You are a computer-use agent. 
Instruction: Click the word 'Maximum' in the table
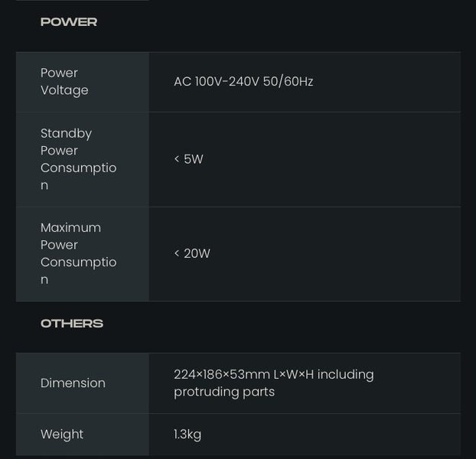[x=70, y=227]
